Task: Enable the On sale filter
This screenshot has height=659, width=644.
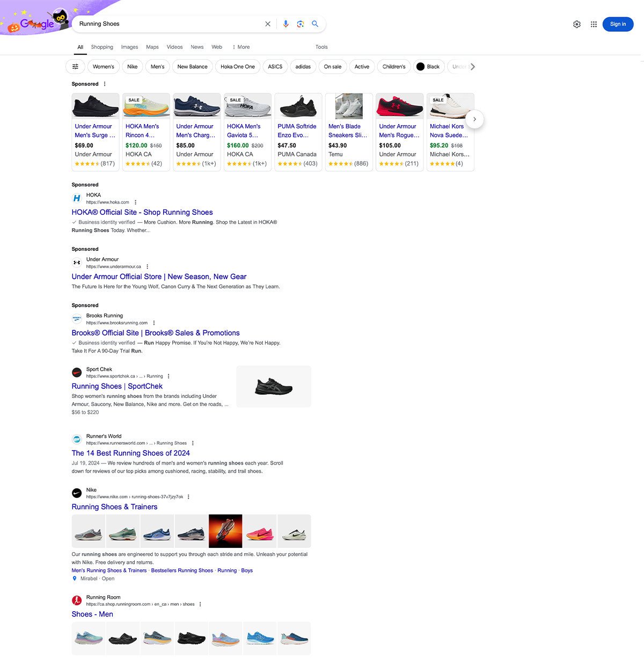Action: point(332,66)
